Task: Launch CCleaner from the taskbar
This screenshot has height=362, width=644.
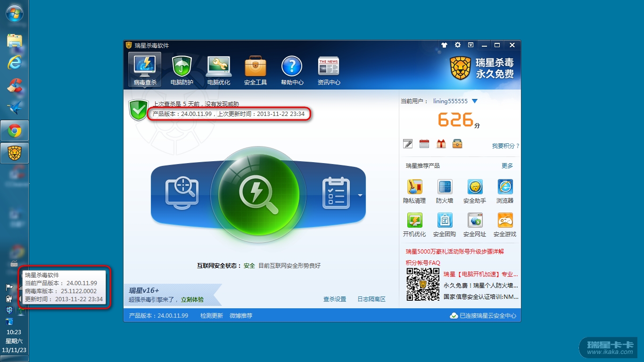Action: 15,85
